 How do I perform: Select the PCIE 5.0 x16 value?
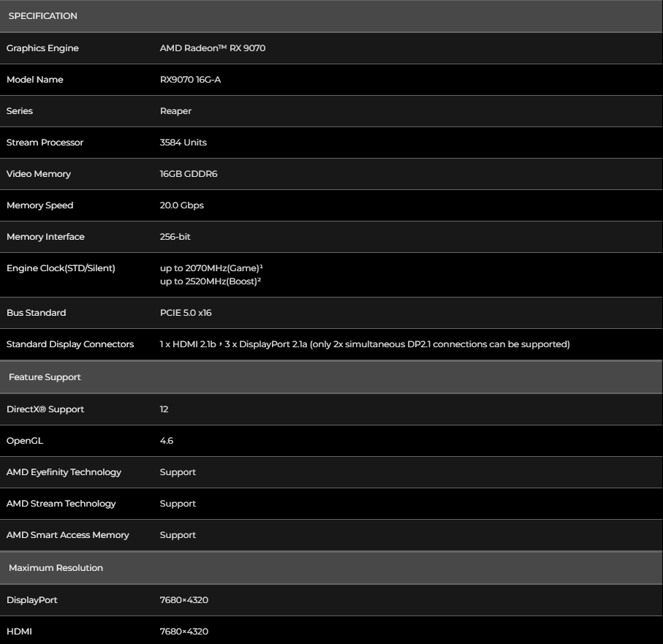[x=186, y=313]
